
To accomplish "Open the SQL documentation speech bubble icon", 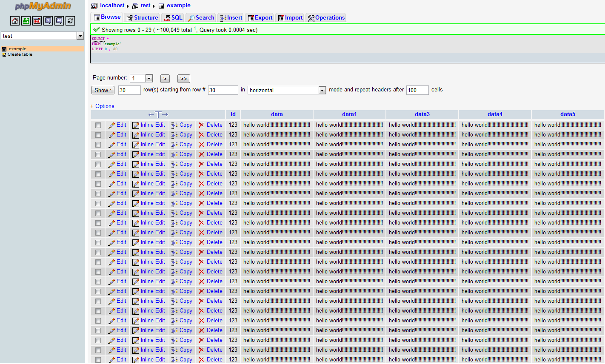I will 59,21.
